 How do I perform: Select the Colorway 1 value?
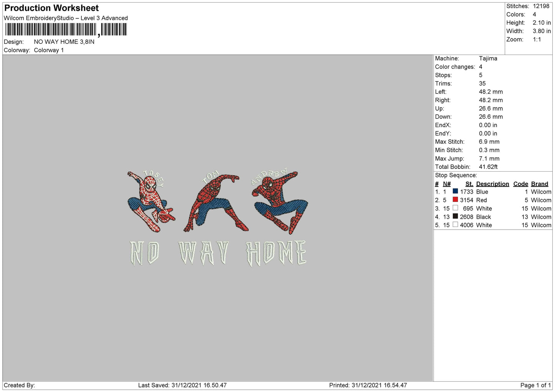[x=49, y=50]
